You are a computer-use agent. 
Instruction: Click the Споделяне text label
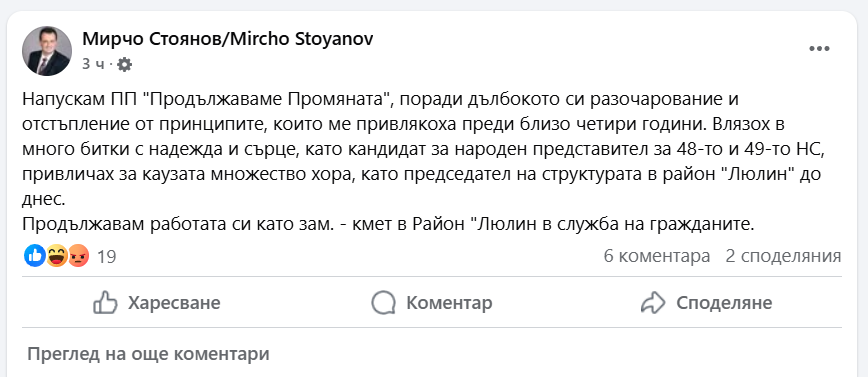click(x=724, y=303)
